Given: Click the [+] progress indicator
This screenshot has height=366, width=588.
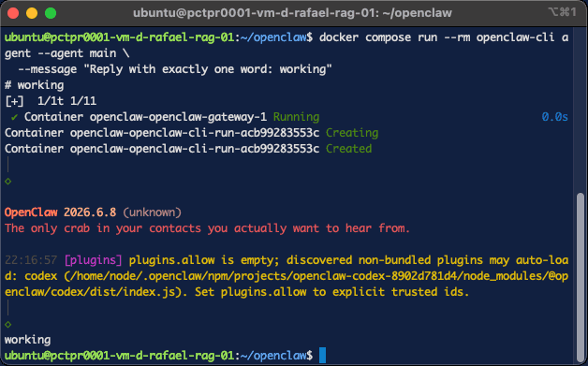Looking at the screenshot, I should pos(15,101).
